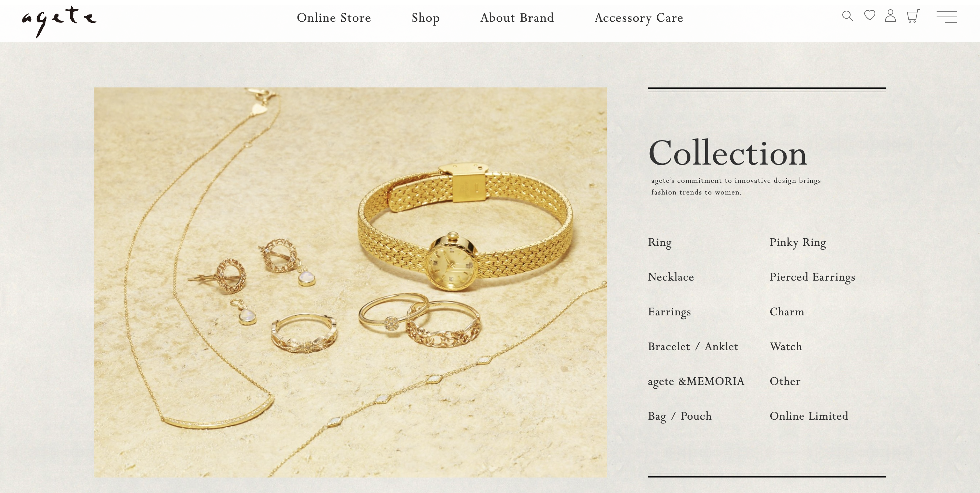Open Accessory Care in navigation

[x=639, y=18]
